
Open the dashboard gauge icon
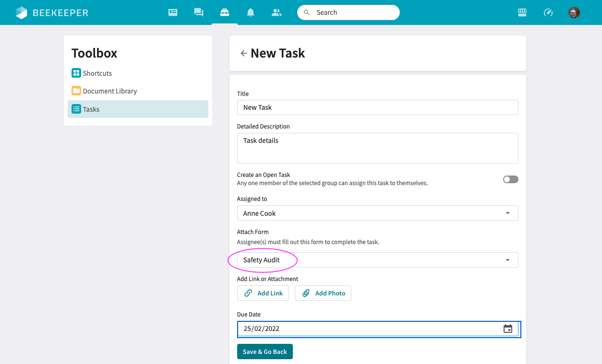548,12
